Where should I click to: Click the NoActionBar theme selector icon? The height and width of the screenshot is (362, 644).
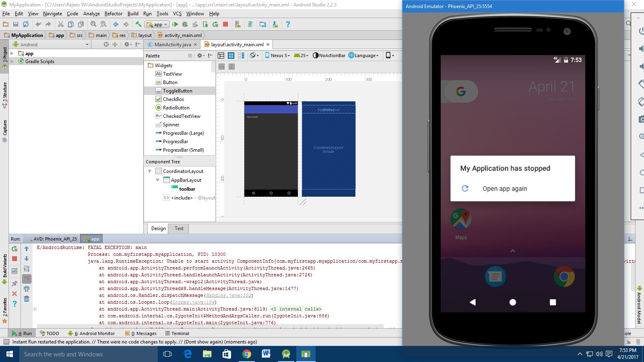pyautogui.click(x=329, y=56)
